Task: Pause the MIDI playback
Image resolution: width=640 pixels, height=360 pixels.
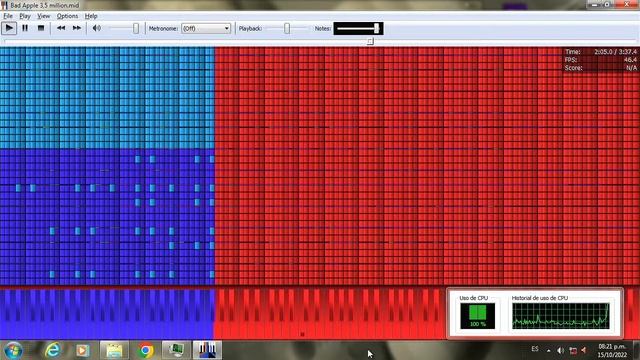Action: pos(25,28)
